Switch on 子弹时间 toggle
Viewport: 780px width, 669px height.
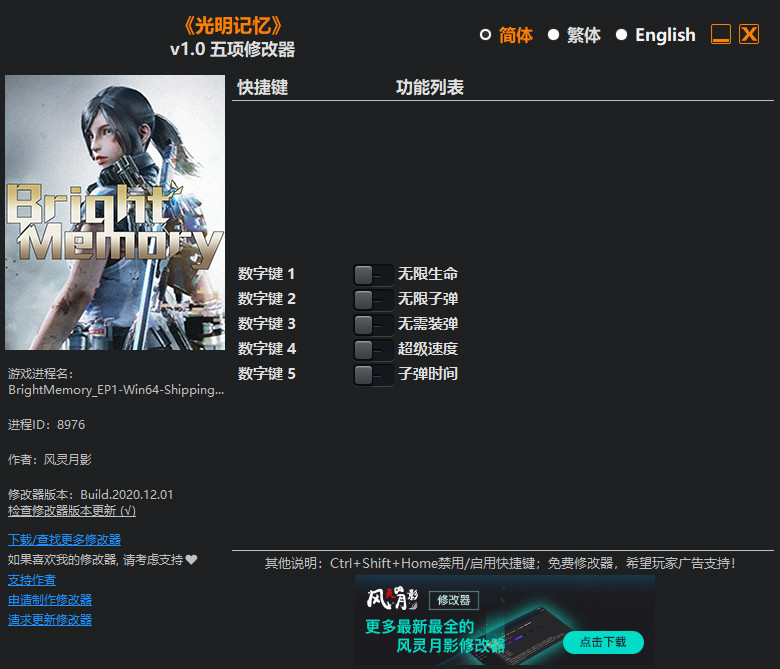(x=373, y=374)
